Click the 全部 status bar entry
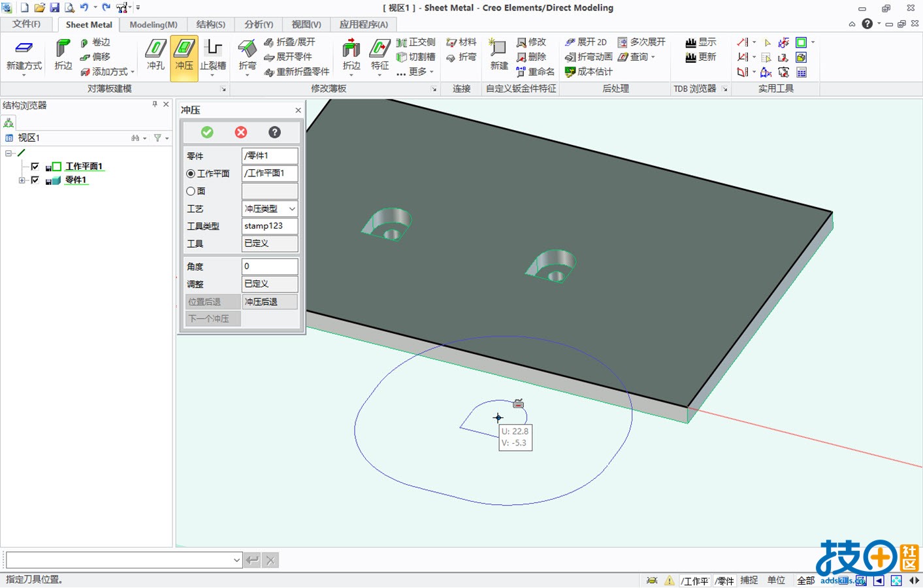The width and height of the screenshot is (923, 588). tap(805, 580)
